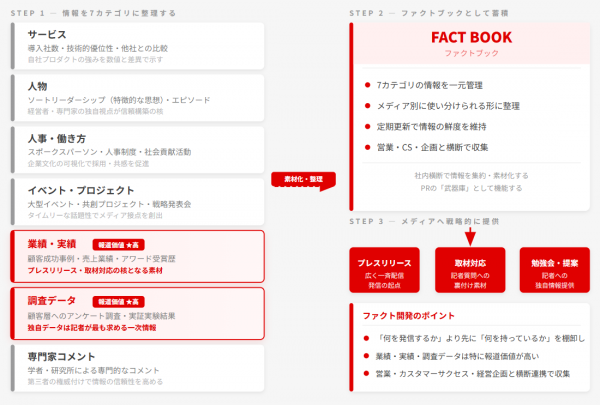Click the red bullet before 7カテゴリの情報を一元管理
The width and height of the screenshot is (600, 405).
click(x=368, y=85)
